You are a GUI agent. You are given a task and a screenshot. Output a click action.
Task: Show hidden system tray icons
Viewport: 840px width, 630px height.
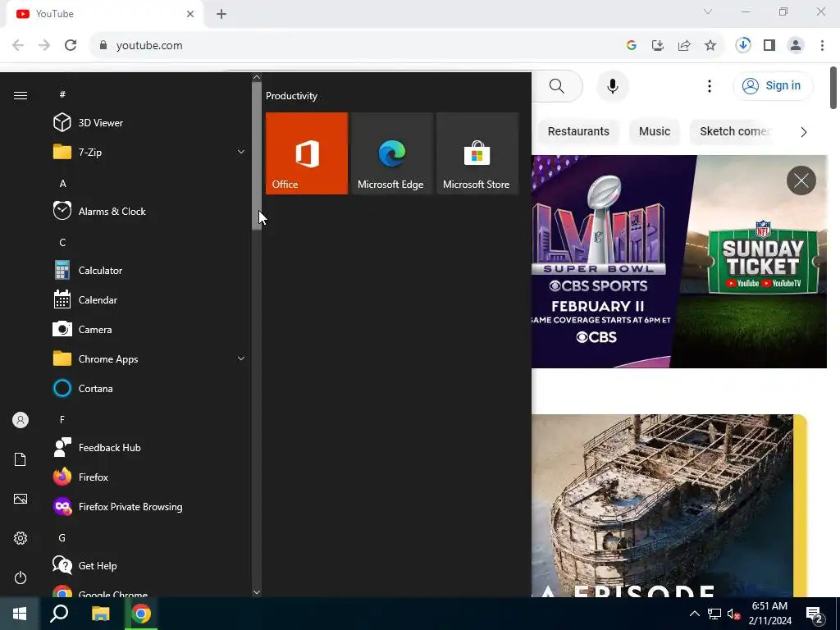tap(694, 614)
